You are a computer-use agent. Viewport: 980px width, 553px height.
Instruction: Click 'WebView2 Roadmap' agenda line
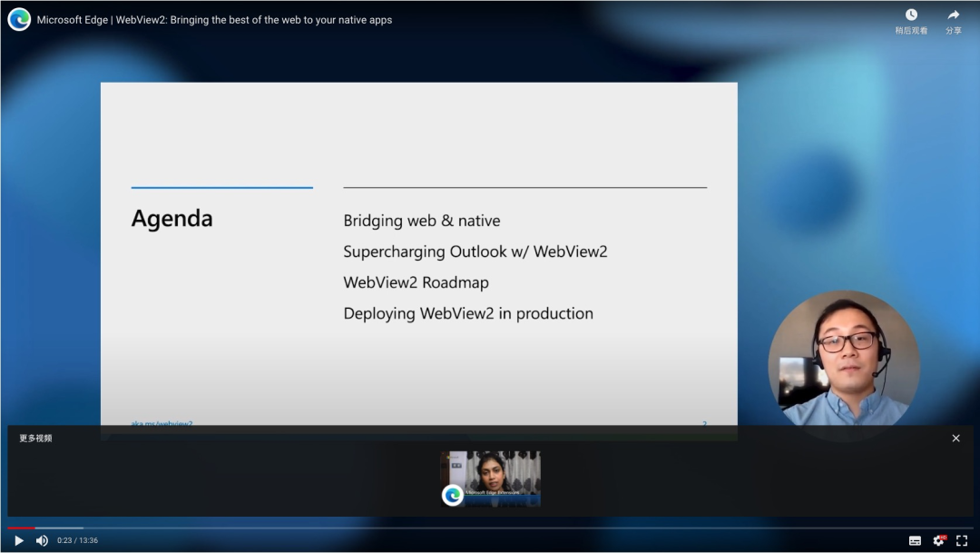[416, 282]
